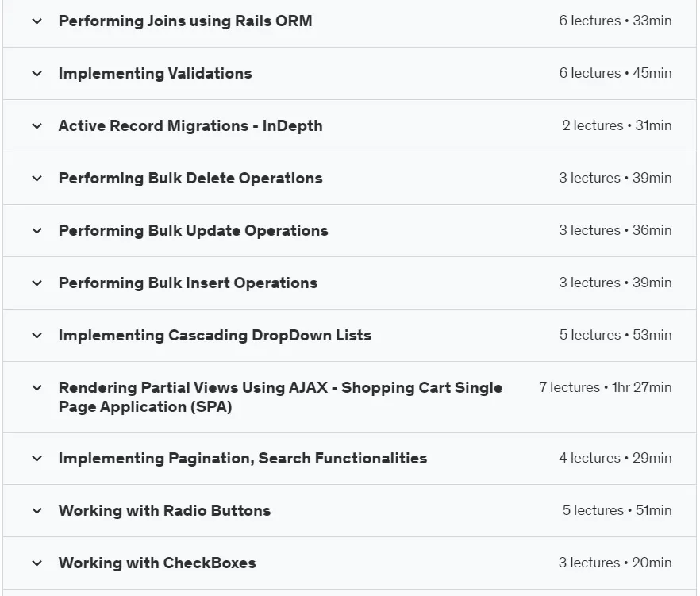Click Shopping Cart Single Page Application title
Viewport: 700px width, 596px height.
point(280,397)
